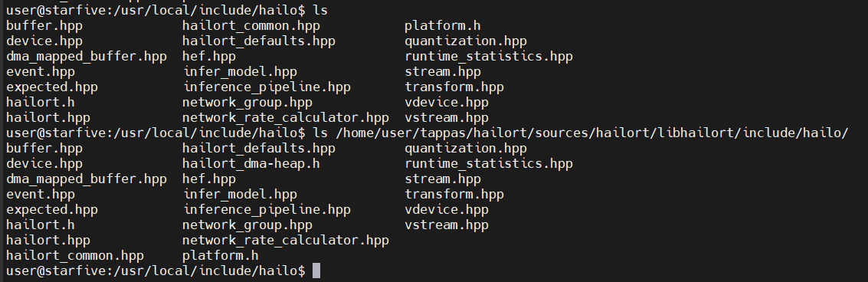Viewport: 868px width, 282px height.
Task: Click expected.hpp in the second listing
Action: click(52, 210)
